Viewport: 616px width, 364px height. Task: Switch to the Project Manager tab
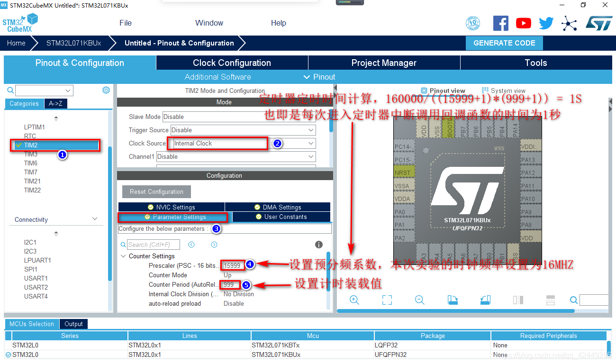pyautogui.click(x=384, y=63)
